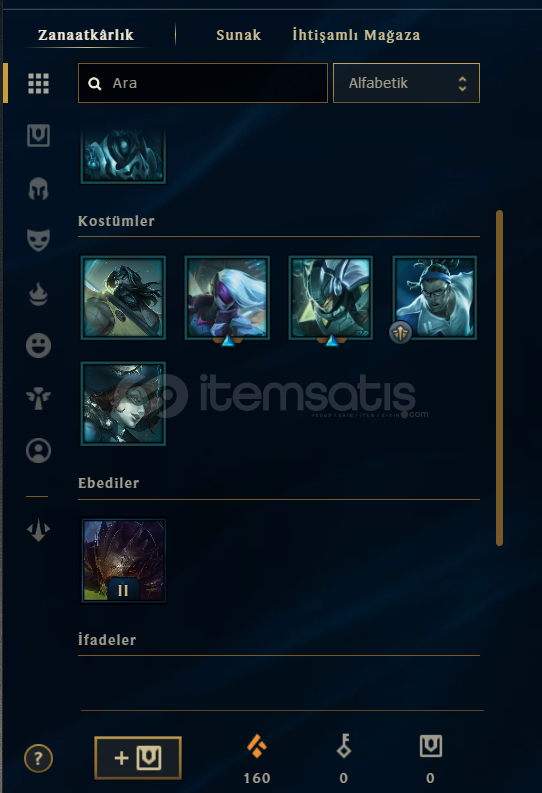Select the winged ward skins filter icon
Viewport: 542px width, 793px height.
pos(38,398)
